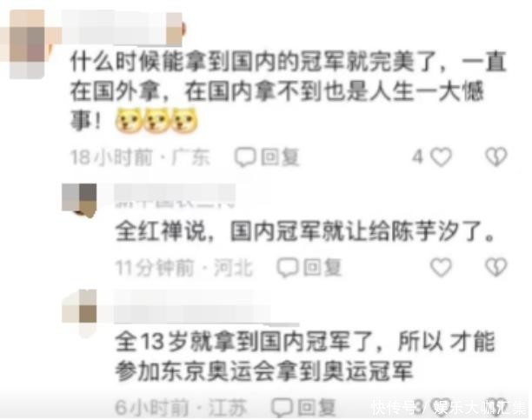Viewport: 532px width, 420px height.
Task: Like the 广东 comment with 4 likes
Action: click(441, 157)
